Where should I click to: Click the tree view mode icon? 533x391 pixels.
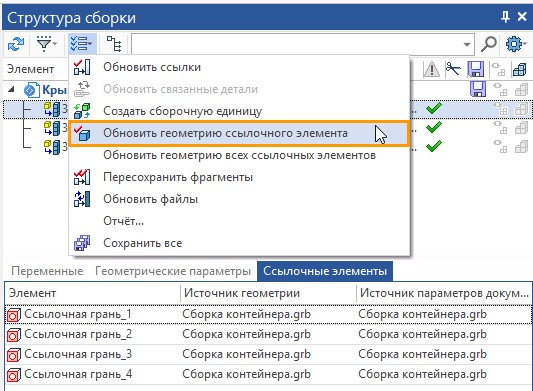point(114,44)
